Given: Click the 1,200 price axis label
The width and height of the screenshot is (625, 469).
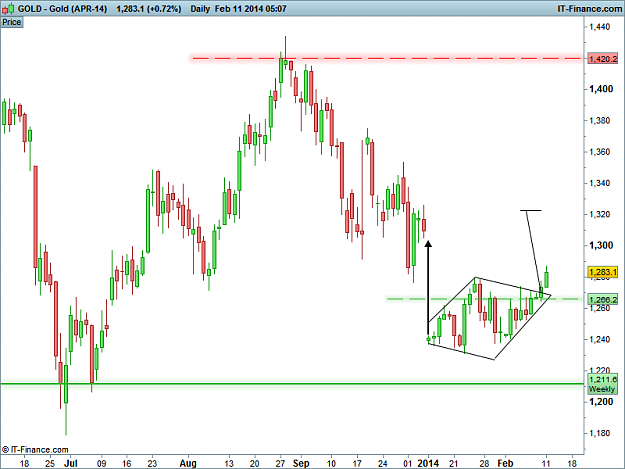Looking at the screenshot, I should tap(601, 402).
